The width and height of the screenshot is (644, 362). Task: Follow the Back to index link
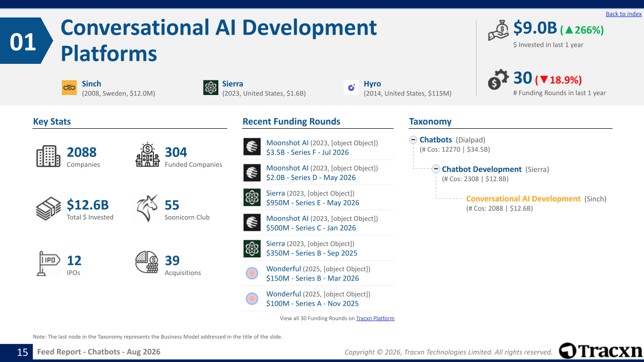624,14
